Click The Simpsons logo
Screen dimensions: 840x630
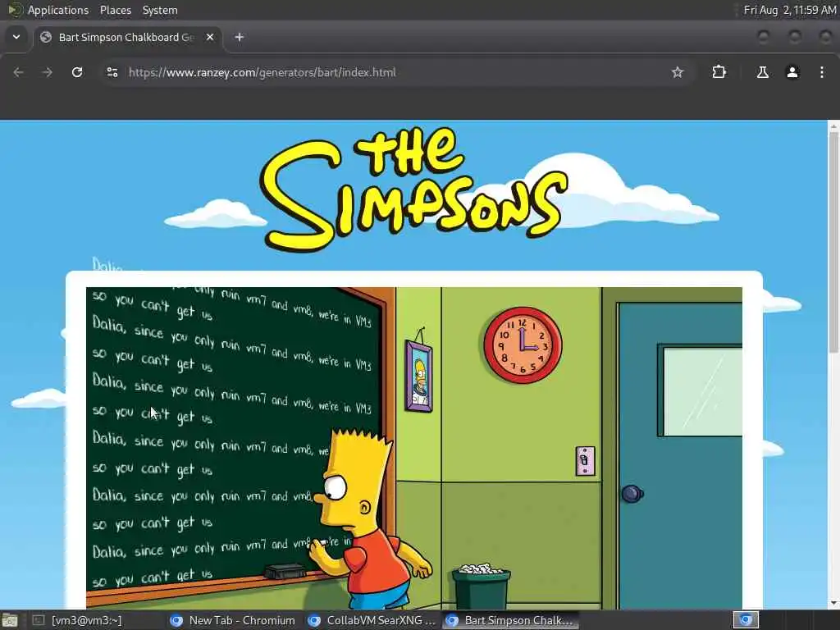(x=413, y=189)
